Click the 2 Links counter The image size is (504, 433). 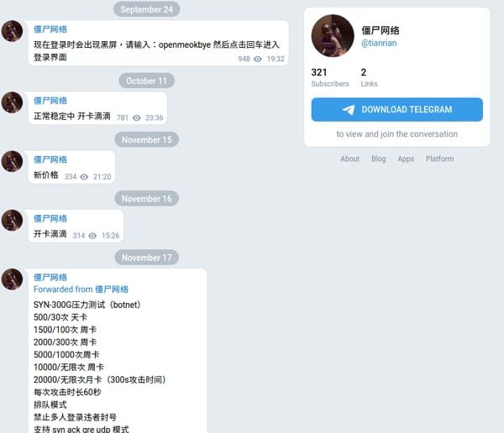[x=369, y=77]
